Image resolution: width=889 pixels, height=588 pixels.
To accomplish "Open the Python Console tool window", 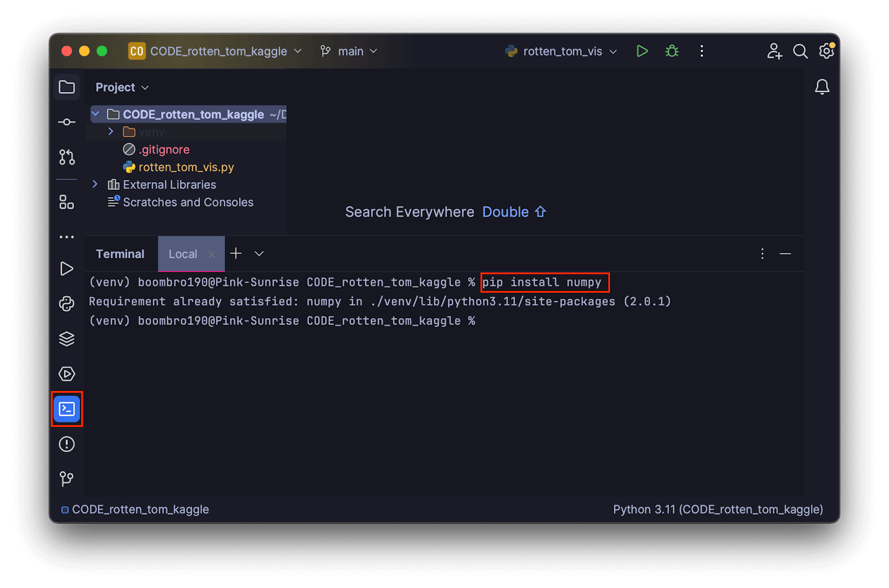I will click(x=67, y=304).
